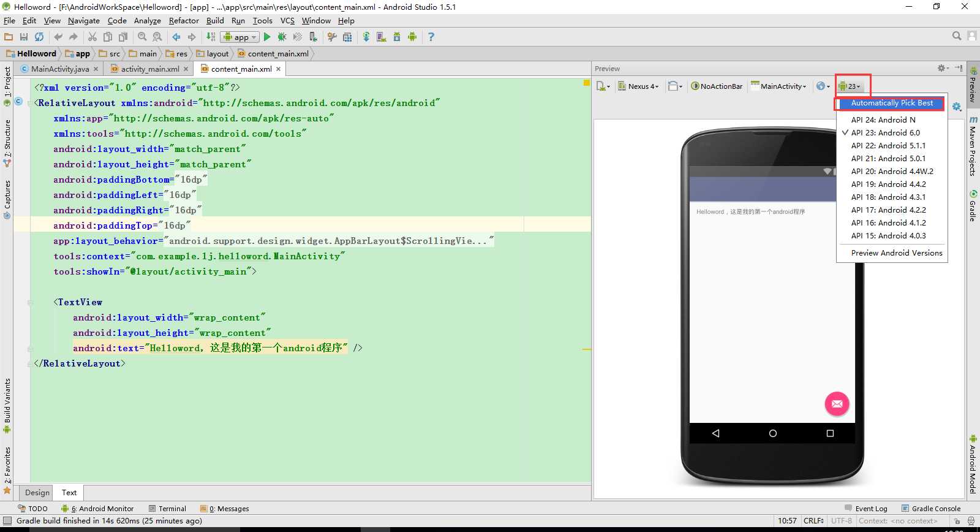Click the Undo arrow icon
980x532 pixels.
click(x=58, y=37)
